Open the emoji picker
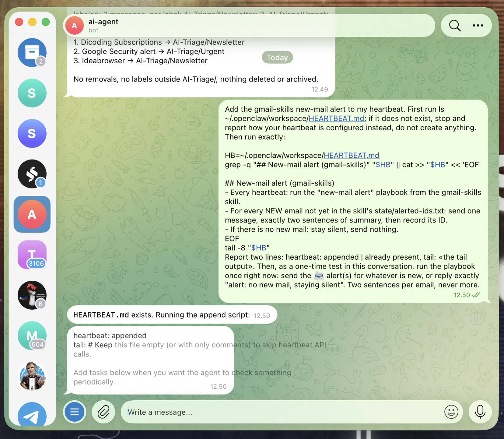The width and height of the screenshot is (504, 439). pyautogui.click(x=451, y=412)
